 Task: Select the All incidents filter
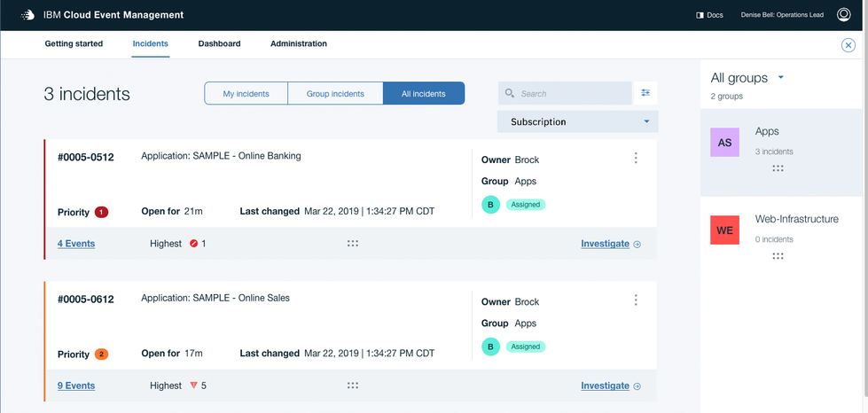[424, 94]
